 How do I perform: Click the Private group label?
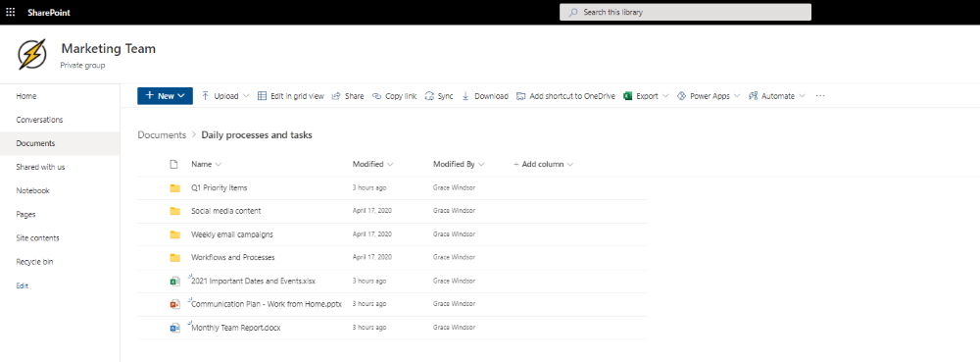point(82,65)
